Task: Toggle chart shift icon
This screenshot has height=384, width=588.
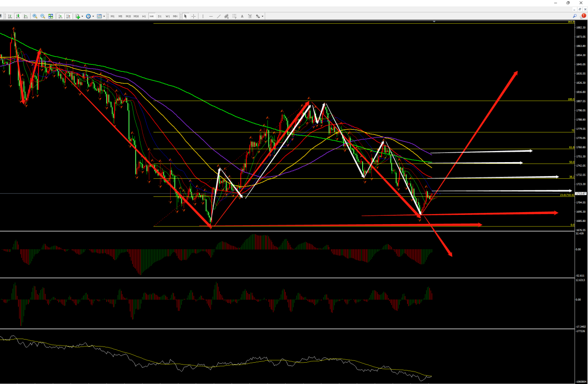Action: point(68,16)
